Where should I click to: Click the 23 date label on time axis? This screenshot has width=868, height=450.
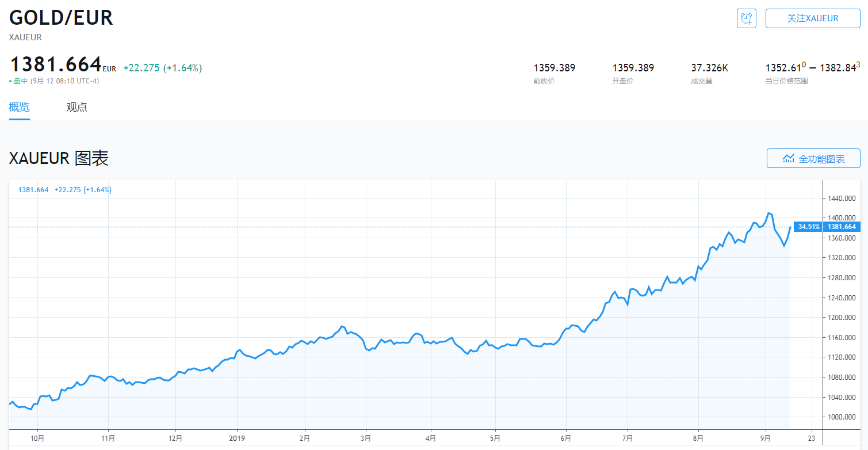coord(811,438)
